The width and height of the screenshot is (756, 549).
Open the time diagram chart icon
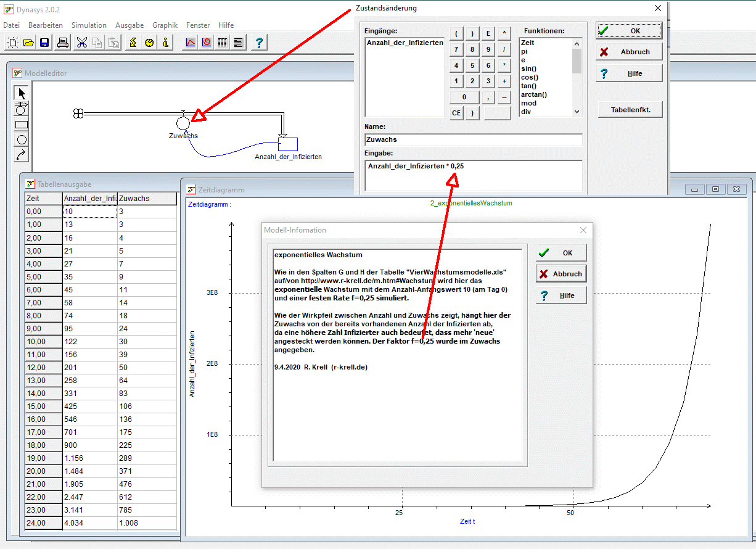pyautogui.click(x=191, y=43)
